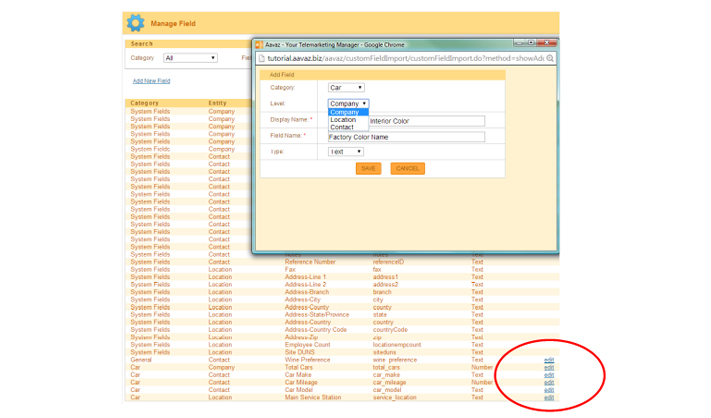Click the General category cell

(x=141, y=360)
